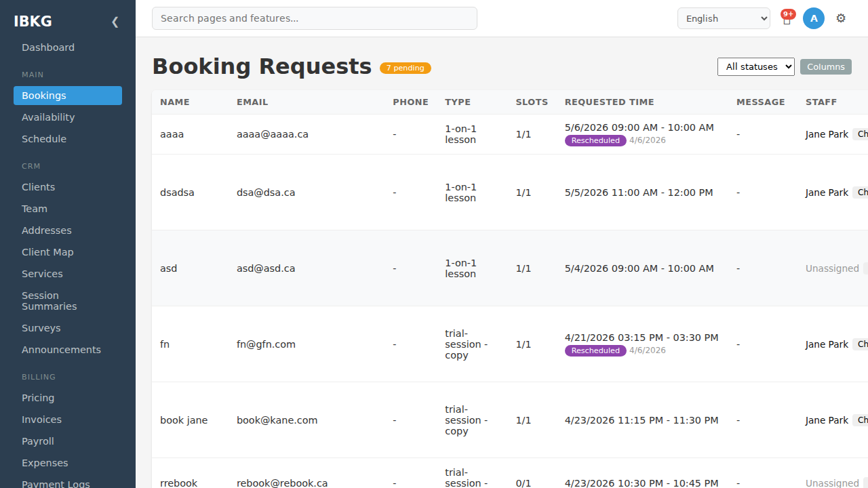Focus the Search pages and features field
The image size is (868, 488).
click(315, 18)
